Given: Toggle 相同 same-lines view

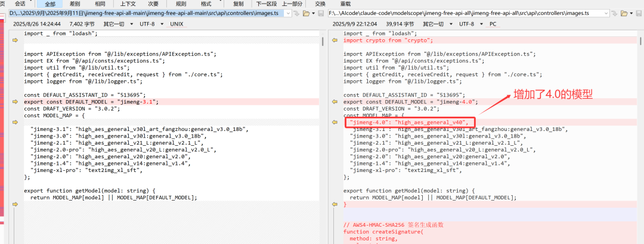Looking at the screenshot, I should click(100, 4).
